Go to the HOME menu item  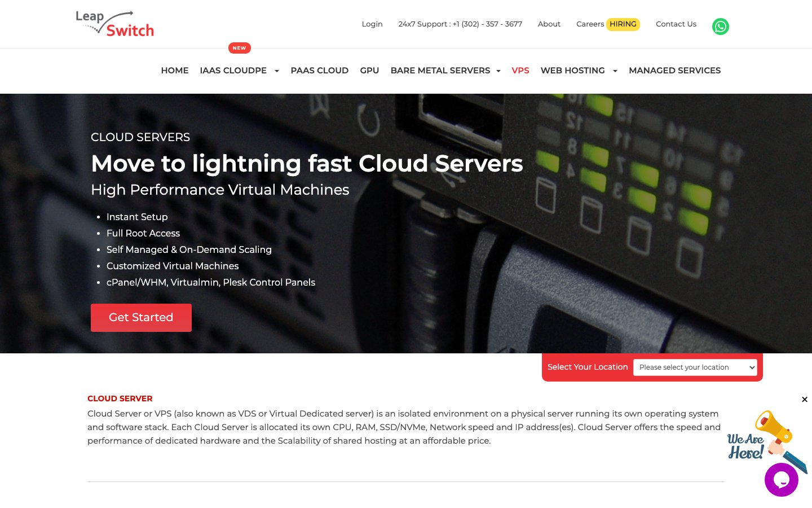pos(175,71)
